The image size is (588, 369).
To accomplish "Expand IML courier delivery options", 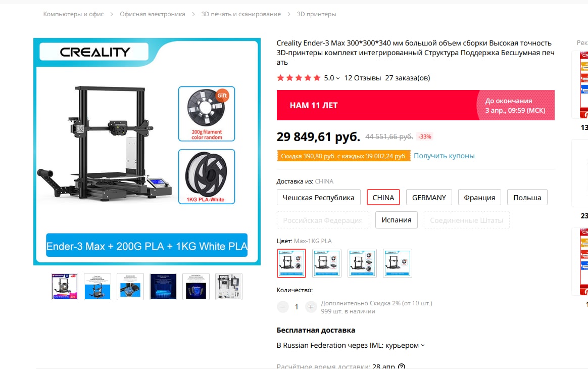I will click(423, 345).
